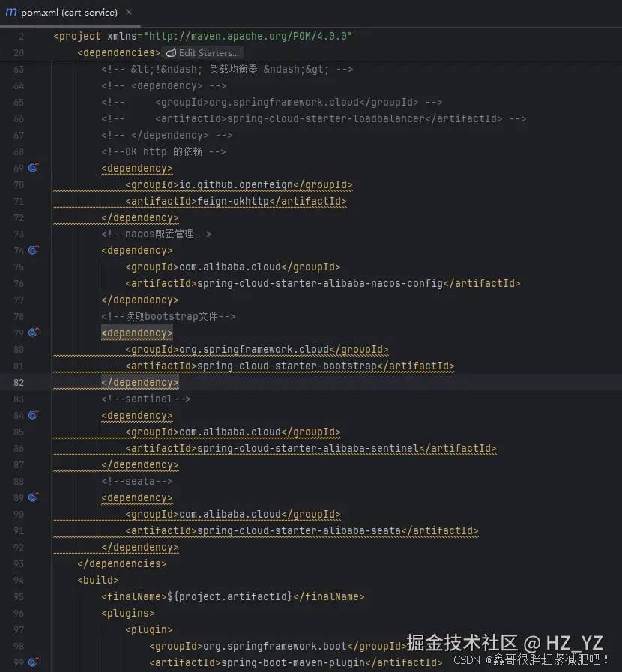Click the commented spring-cloud-starter-loadbalancer line
Image resolution: width=622 pixels, height=672 pixels.
[314, 118]
